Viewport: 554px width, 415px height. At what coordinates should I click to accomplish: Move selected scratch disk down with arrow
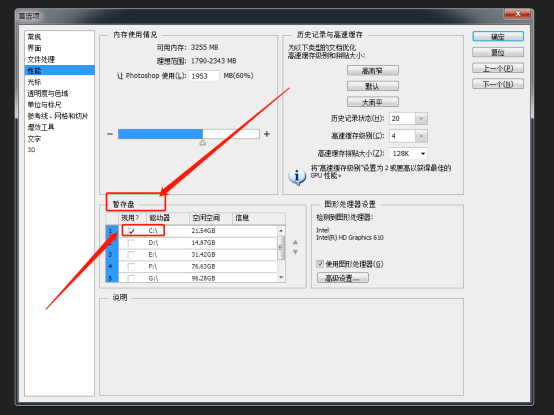tap(295, 252)
